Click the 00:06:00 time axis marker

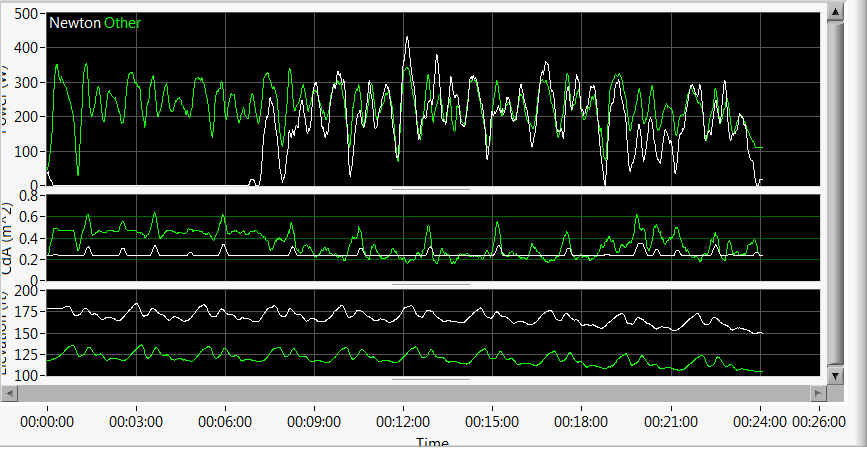point(225,422)
